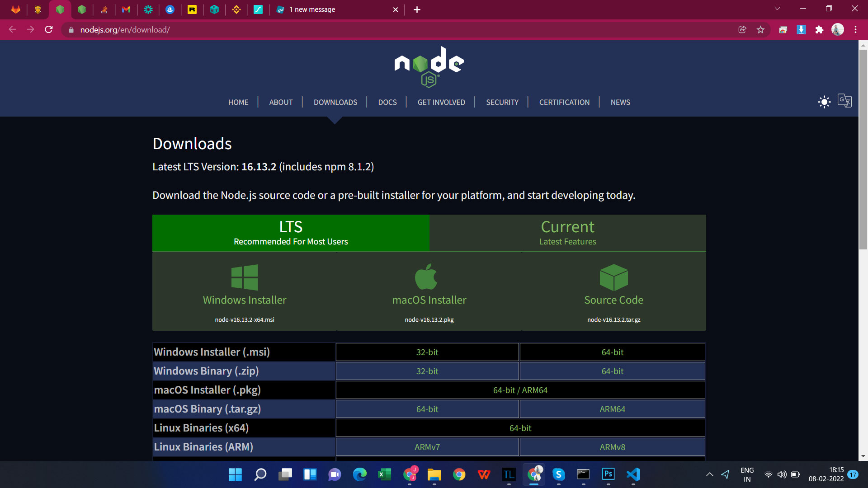The height and width of the screenshot is (488, 868).
Task: Show hidden system tray icons chevron
Action: 709,474
